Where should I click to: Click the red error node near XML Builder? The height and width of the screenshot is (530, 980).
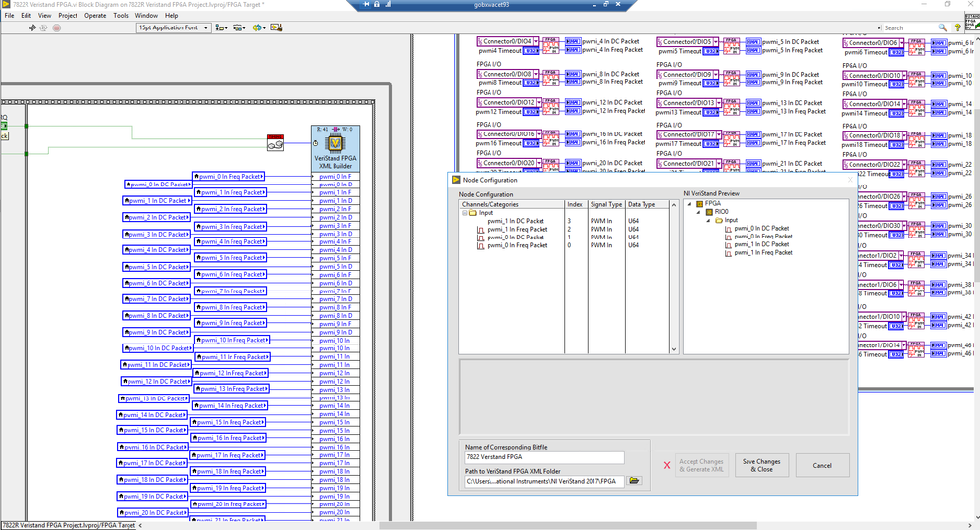(x=275, y=143)
